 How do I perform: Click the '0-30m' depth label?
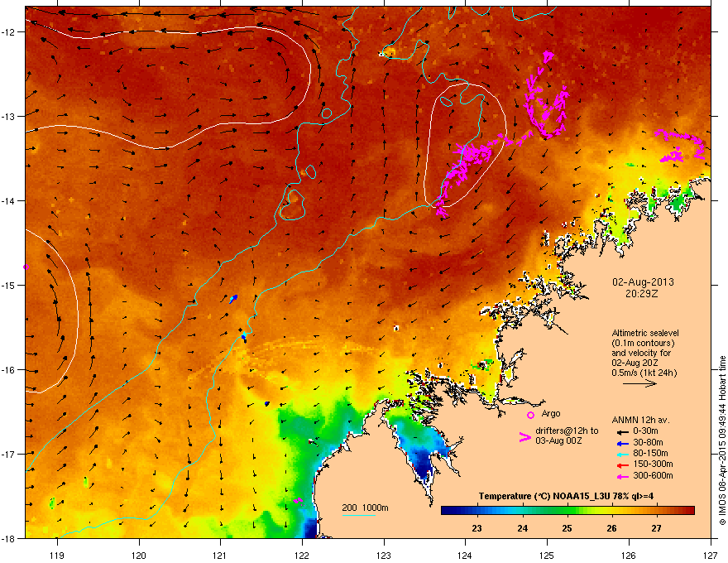click(646, 431)
